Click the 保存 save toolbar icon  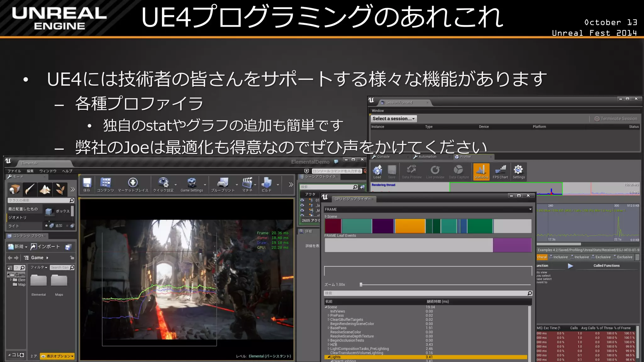pos(87,185)
